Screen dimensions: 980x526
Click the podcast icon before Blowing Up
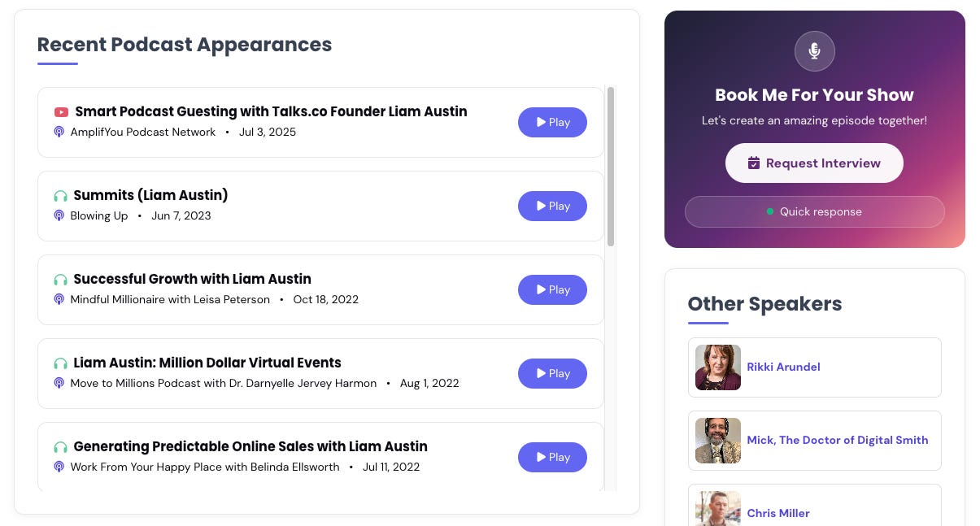click(x=59, y=215)
